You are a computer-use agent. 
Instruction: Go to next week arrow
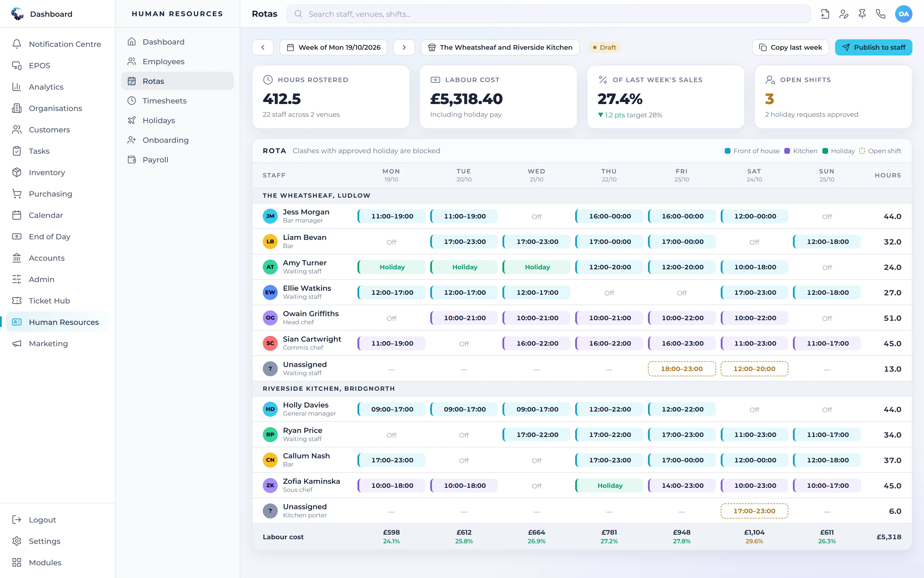(x=404, y=47)
